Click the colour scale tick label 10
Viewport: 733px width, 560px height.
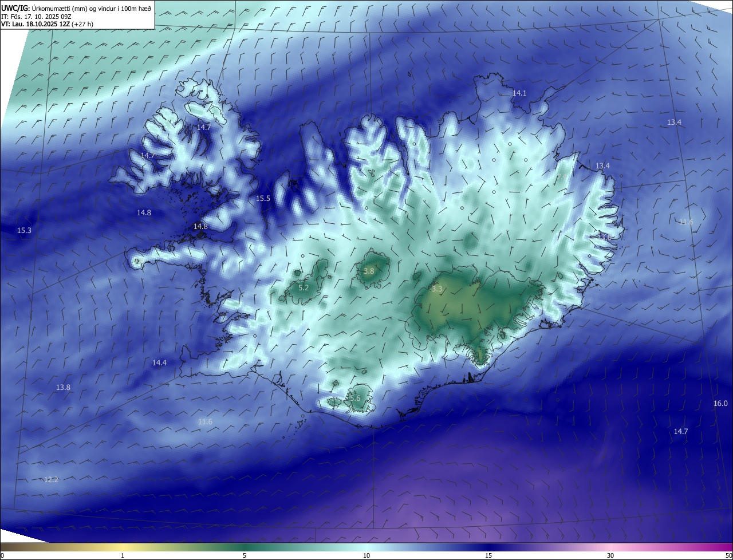click(x=366, y=555)
